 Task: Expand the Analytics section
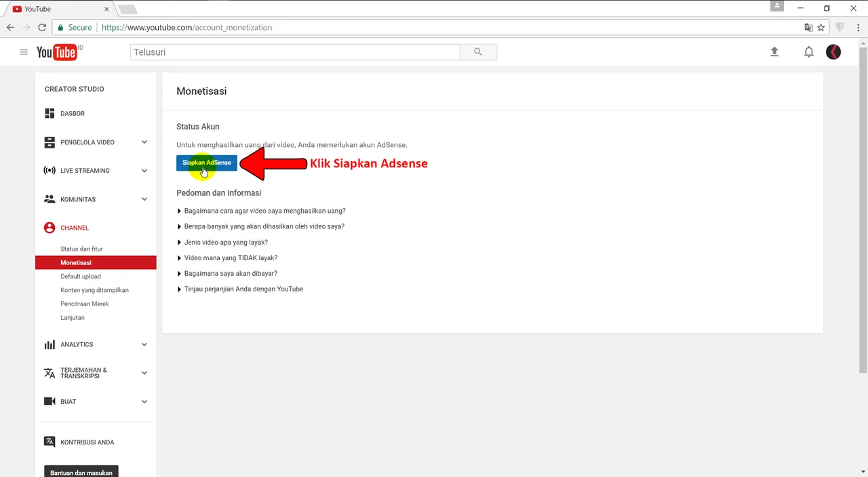144,344
